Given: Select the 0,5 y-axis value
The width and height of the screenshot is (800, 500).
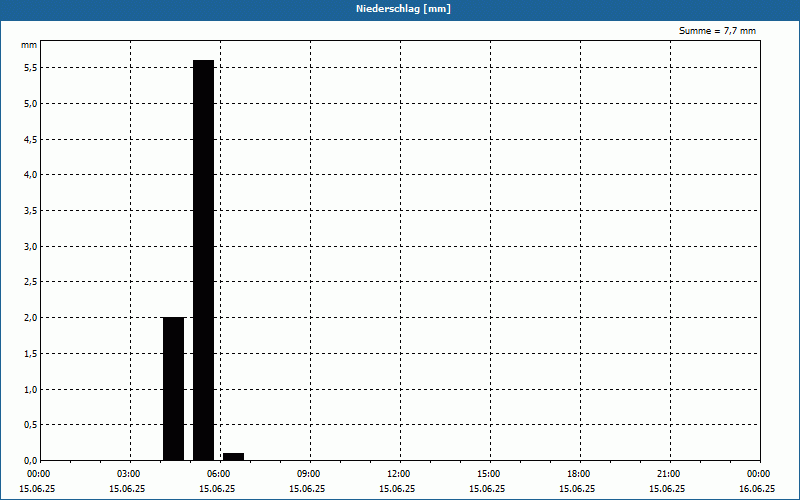Looking at the screenshot, I should point(31,424).
